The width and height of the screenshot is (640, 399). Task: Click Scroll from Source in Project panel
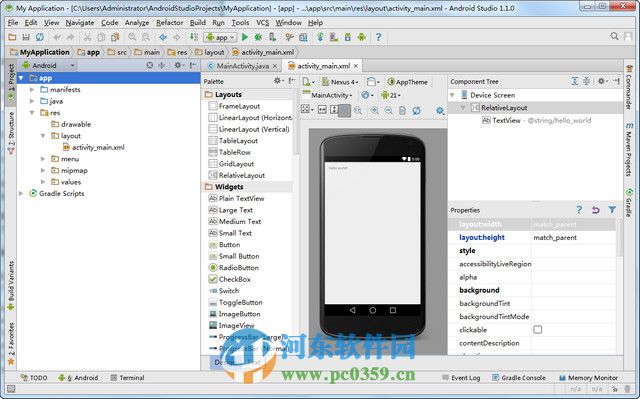pyautogui.click(x=150, y=65)
